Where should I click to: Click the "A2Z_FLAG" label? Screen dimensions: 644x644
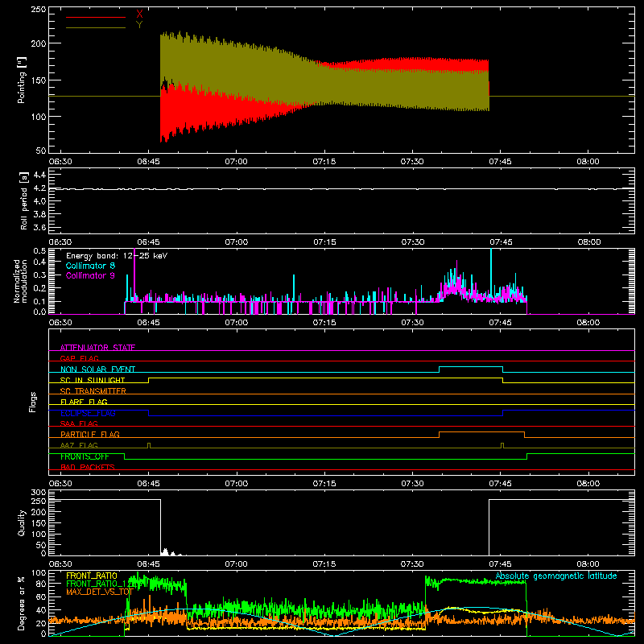pyautogui.click(x=79, y=445)
